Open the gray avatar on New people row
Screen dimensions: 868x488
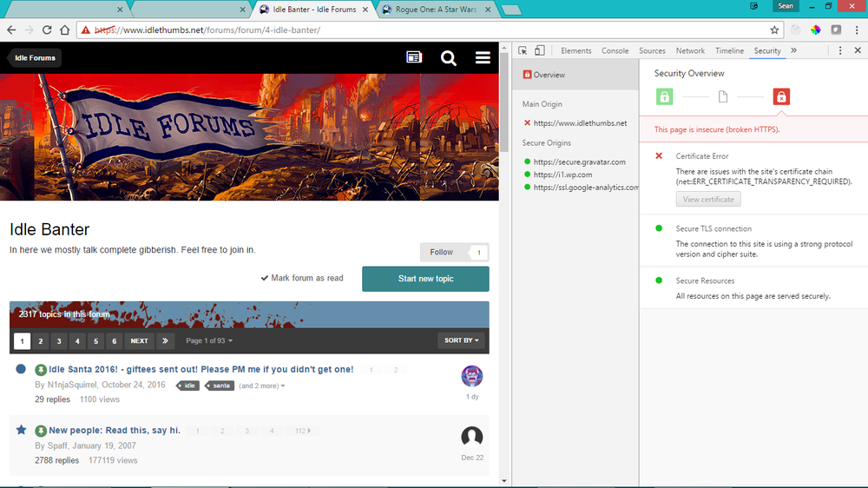[471, 437]
